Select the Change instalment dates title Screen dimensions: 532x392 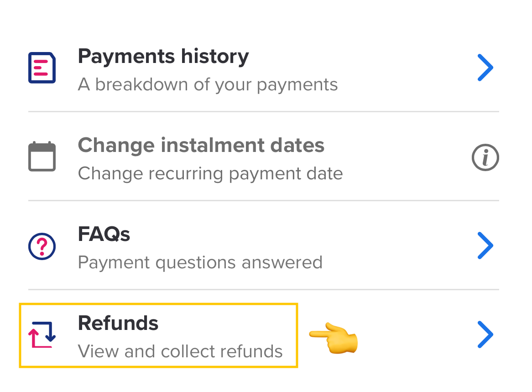tap(201, 146)
